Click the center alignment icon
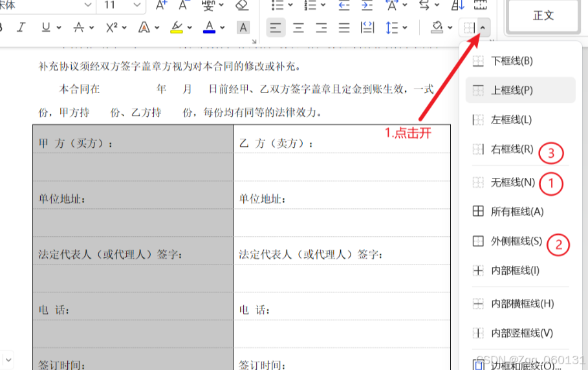The height and width of the screenshot is (370, 588). [x=298, y=27]
